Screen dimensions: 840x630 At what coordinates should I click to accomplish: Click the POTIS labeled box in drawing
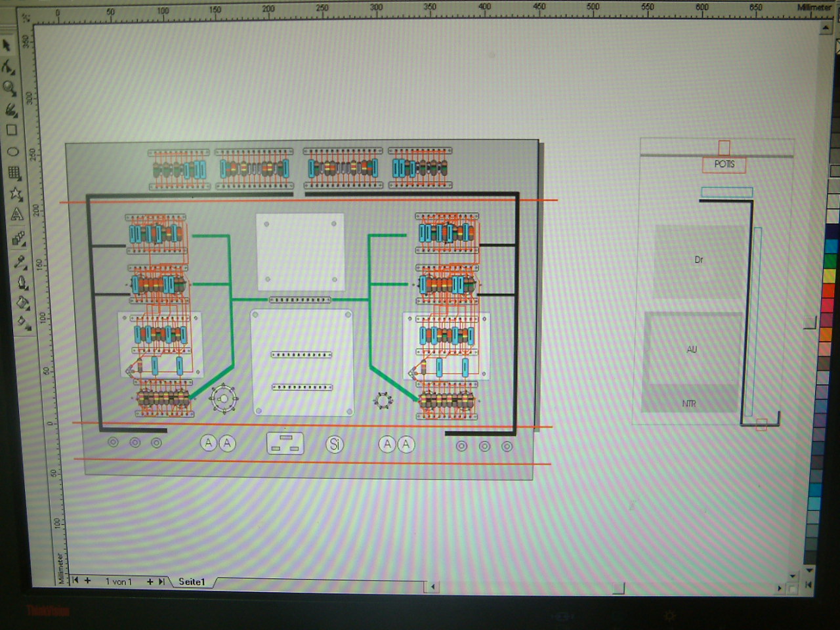(x=724, y=164)
